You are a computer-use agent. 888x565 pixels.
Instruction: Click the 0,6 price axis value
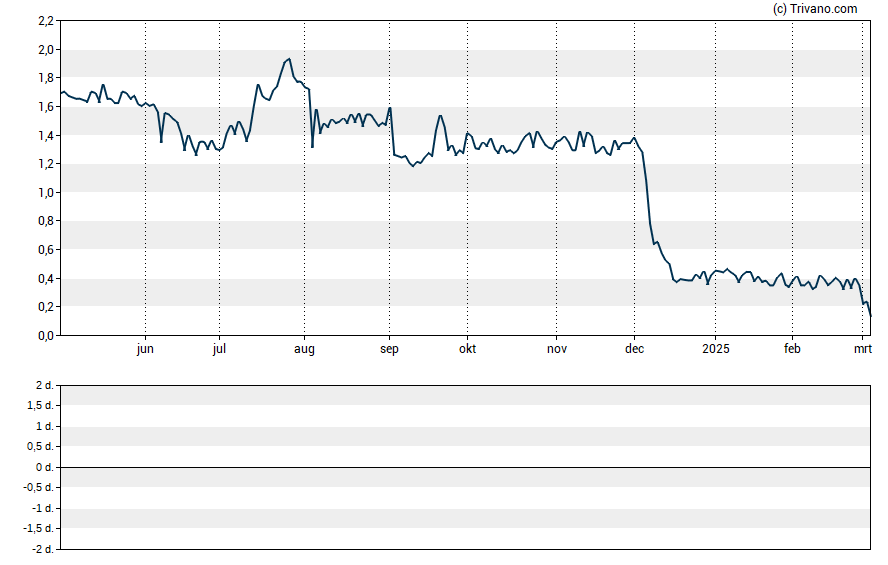point(46,250)
